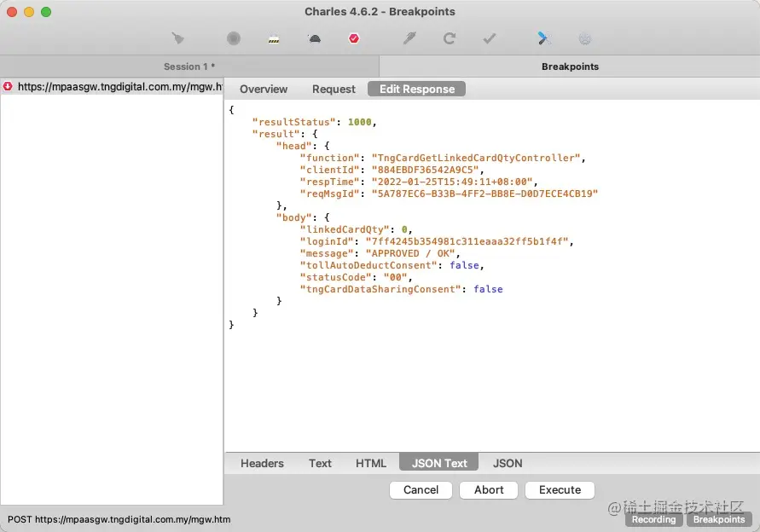Click the tollAutoDeductConsent false value
The image size is (760, 532).
point(464,265)
